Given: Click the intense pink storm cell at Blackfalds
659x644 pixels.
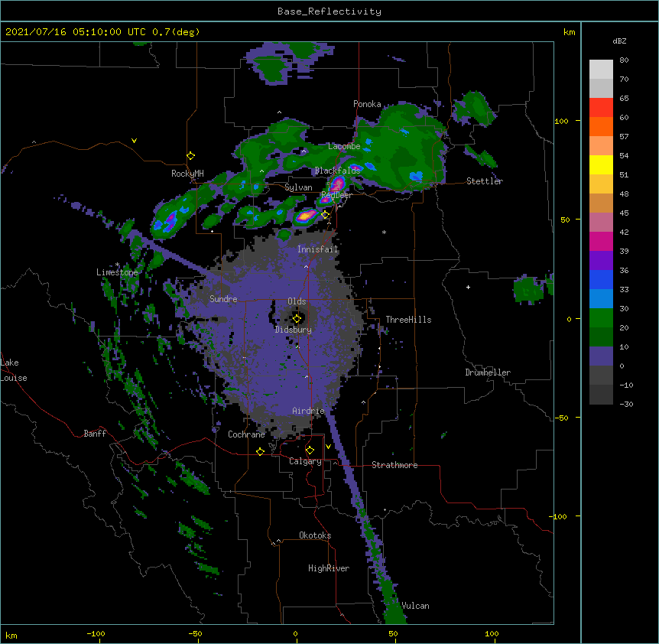Looking at the screenshot, I should (337, 184).
